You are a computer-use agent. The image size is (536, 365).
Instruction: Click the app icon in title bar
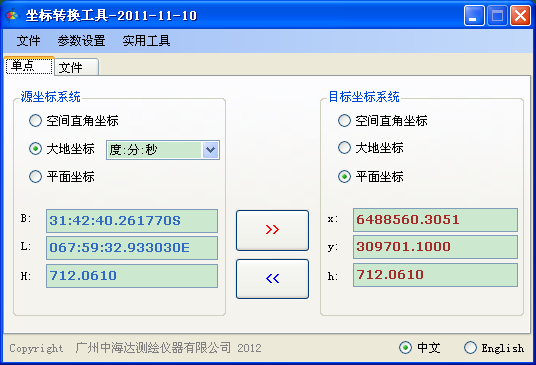coord(12,15)
